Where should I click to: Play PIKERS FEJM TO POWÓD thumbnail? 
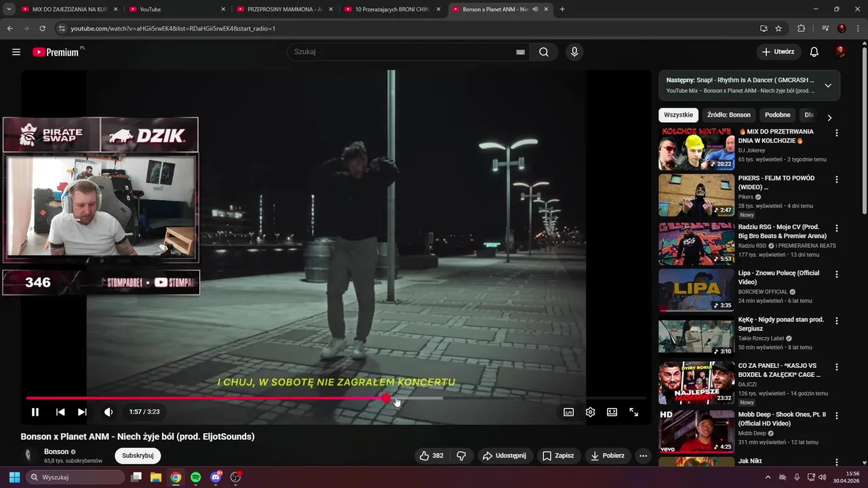point(696,196)
